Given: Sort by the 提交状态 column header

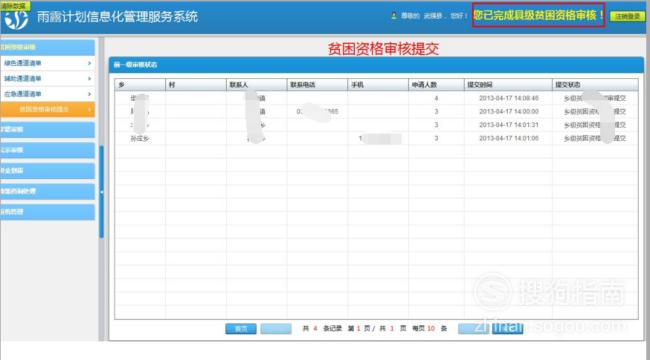Looking at the screenshot, I should tap(595, 85).
